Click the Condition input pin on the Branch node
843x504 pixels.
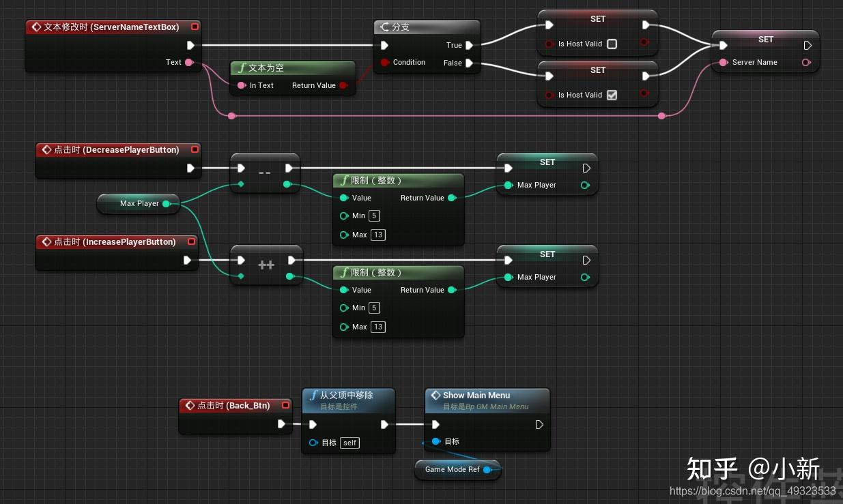[x=384, y=62]
